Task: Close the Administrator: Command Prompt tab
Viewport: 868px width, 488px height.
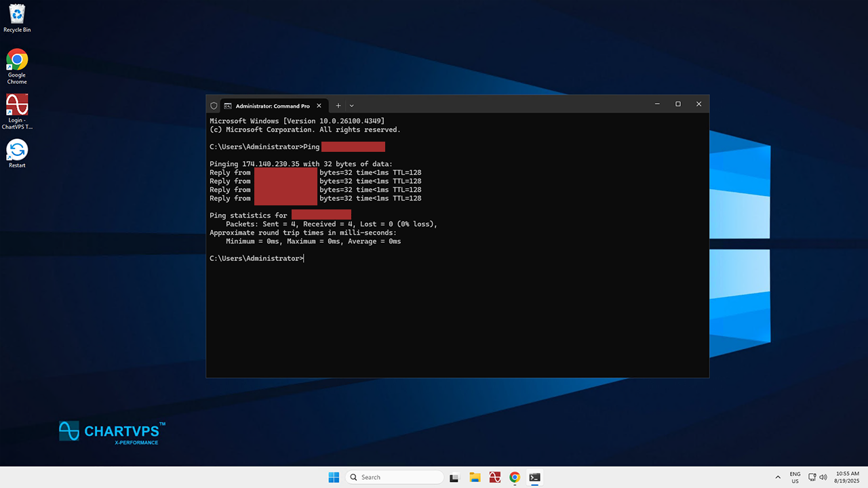Action: 319,106
